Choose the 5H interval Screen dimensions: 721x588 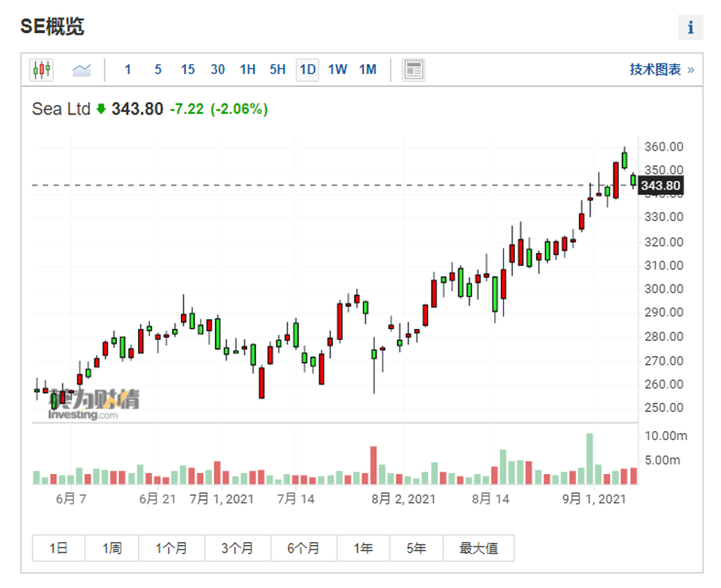coord(277,70)
